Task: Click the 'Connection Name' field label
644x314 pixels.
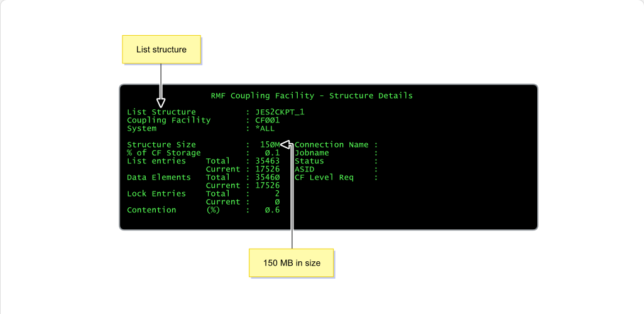Action: pyautogui.click(x=332, y=144)
